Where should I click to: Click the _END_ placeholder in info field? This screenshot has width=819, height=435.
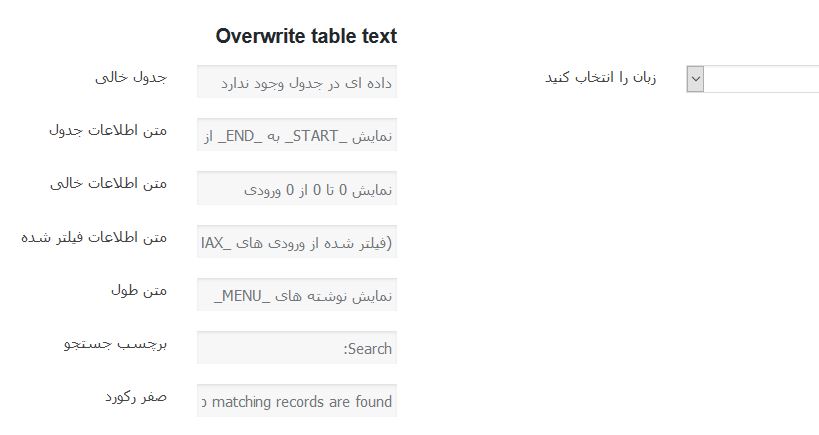point(239,136)
